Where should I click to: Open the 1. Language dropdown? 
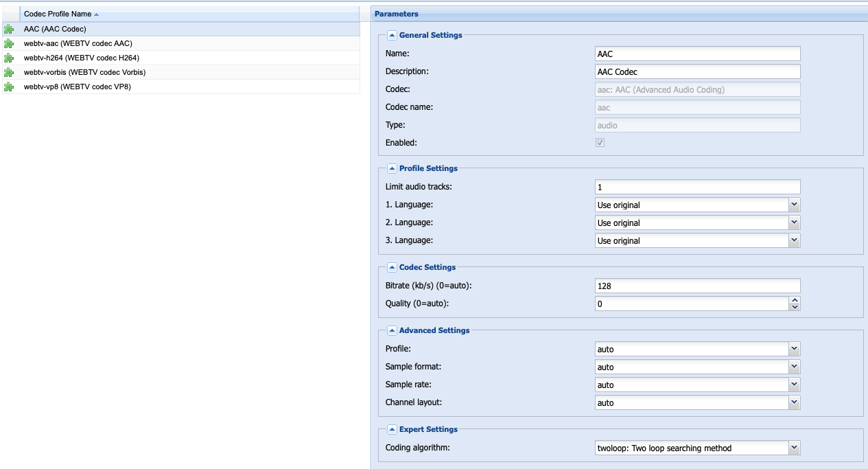(795, 205)
